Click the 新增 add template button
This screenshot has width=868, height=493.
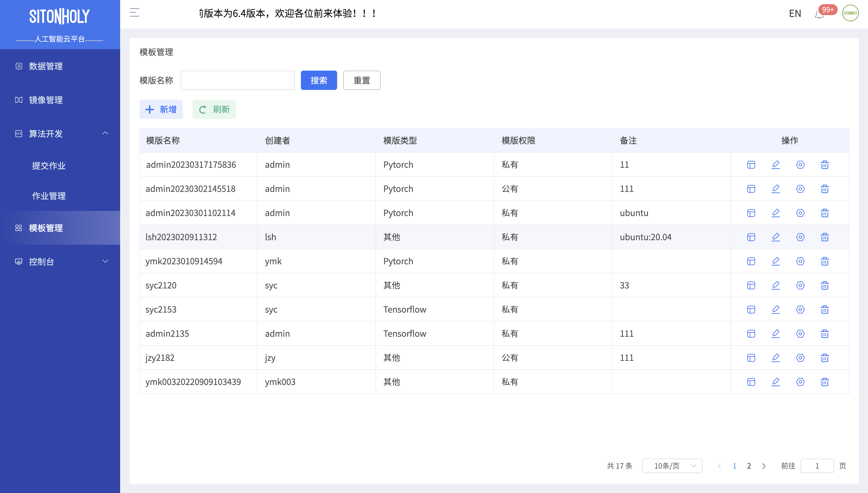pyautogui.click(x=161, y=109)
